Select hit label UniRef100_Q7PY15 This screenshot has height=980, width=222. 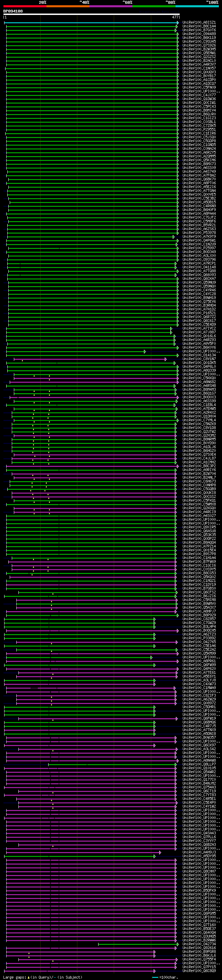pyautogui.click(x=199, y=967)
